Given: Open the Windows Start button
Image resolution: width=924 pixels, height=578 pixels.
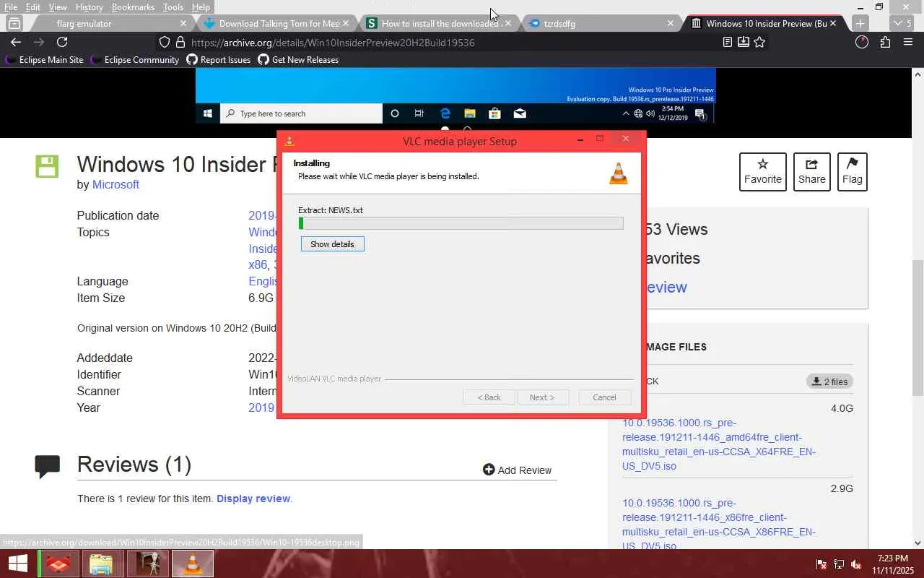Looking at the screenshot, I should pos(17,564).
